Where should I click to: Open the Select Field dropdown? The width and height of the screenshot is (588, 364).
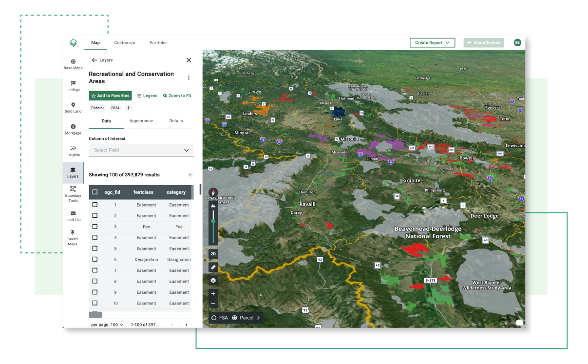pos(141,150)
